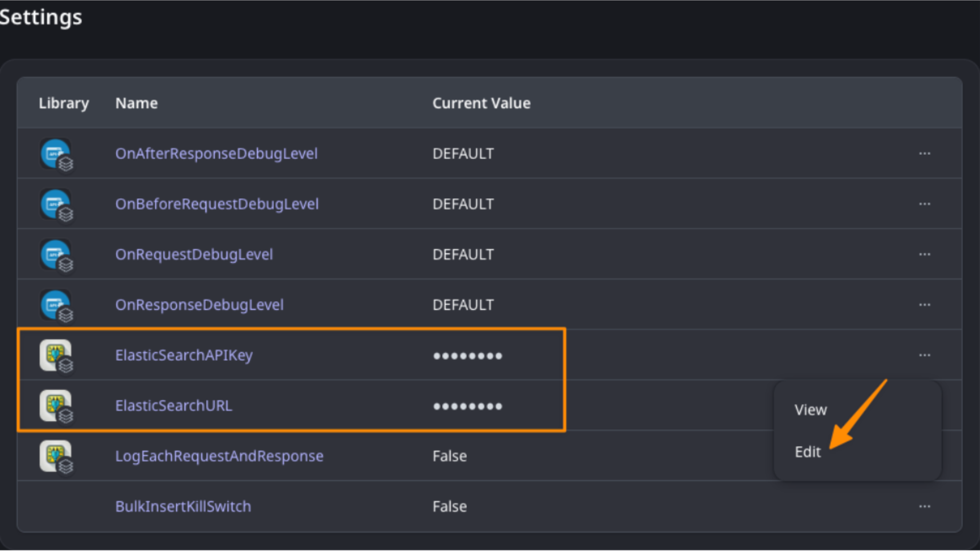Open the options menu for BulkInsertKillSwitch

[924, 507]
